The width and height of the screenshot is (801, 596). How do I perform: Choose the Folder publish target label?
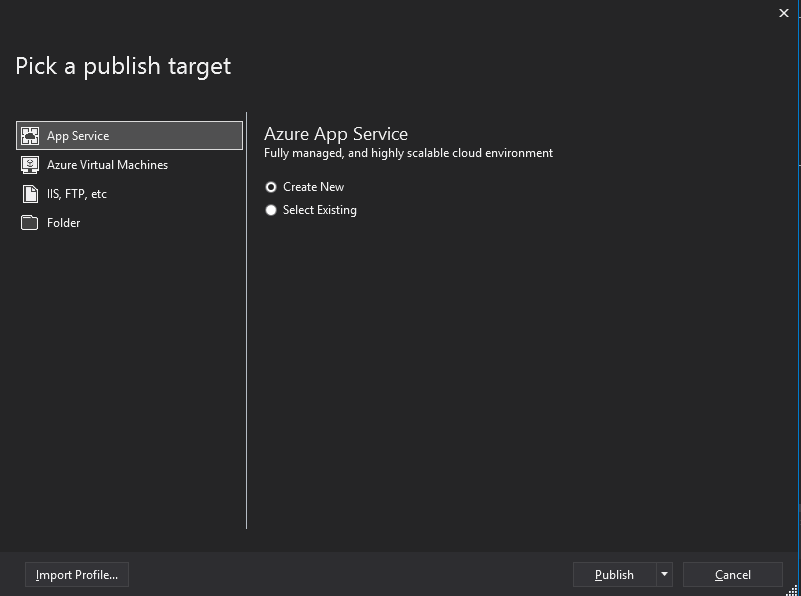click(x=63, y=223)
